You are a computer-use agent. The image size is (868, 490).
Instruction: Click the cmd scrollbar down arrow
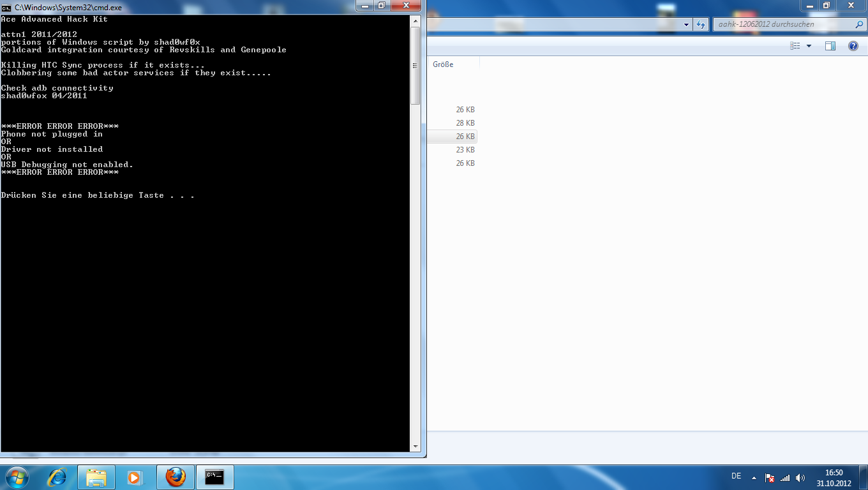(415, 447)
